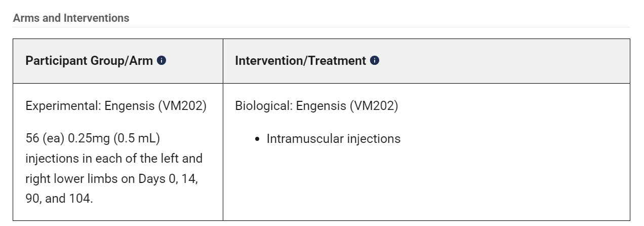Click the Intramuscular injections list item
Image resolution: width=644 pixels, height=226 pixels.
(x=333, y=139)
